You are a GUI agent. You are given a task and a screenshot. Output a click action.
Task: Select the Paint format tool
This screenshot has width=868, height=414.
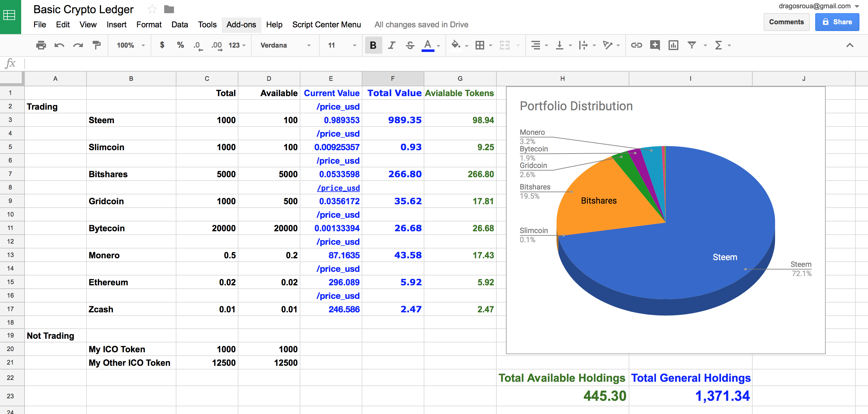(97, 45)
